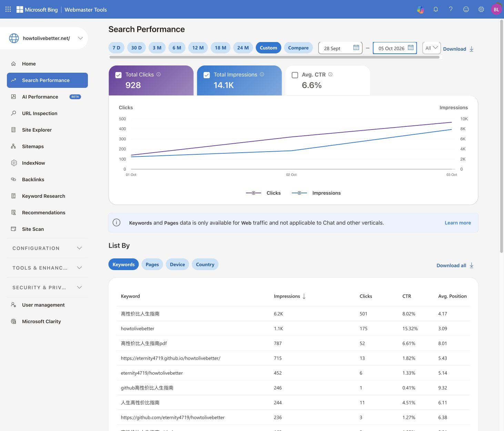
Task: Click the horizontal scrollbar under the date filters
Action: click(274, 57)
